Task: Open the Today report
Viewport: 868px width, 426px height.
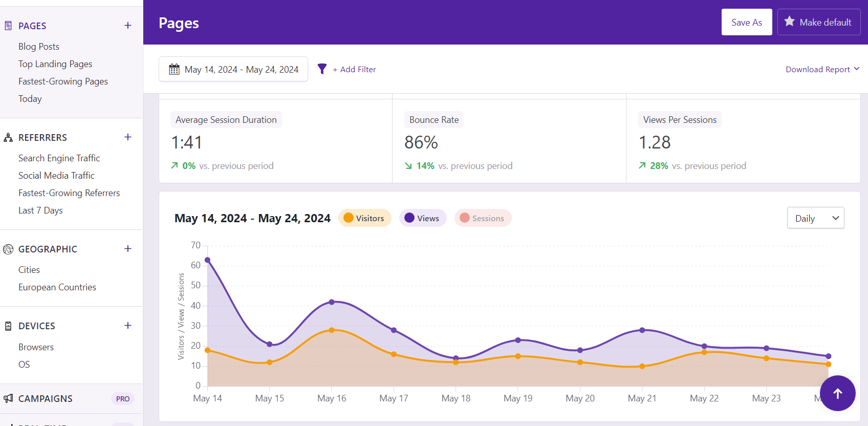Action: tap(30, 99)
